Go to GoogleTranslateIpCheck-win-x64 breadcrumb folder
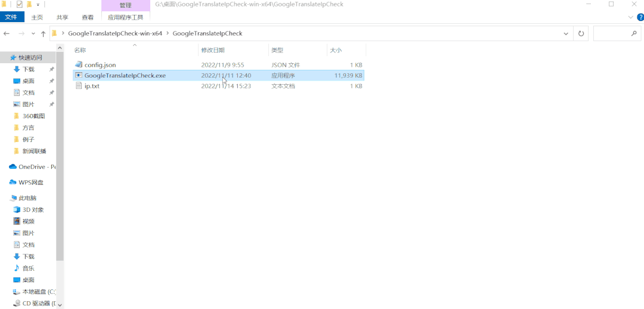Image resolution: width=644 pixels, height=309 pixels. click(x=115, y=33)
